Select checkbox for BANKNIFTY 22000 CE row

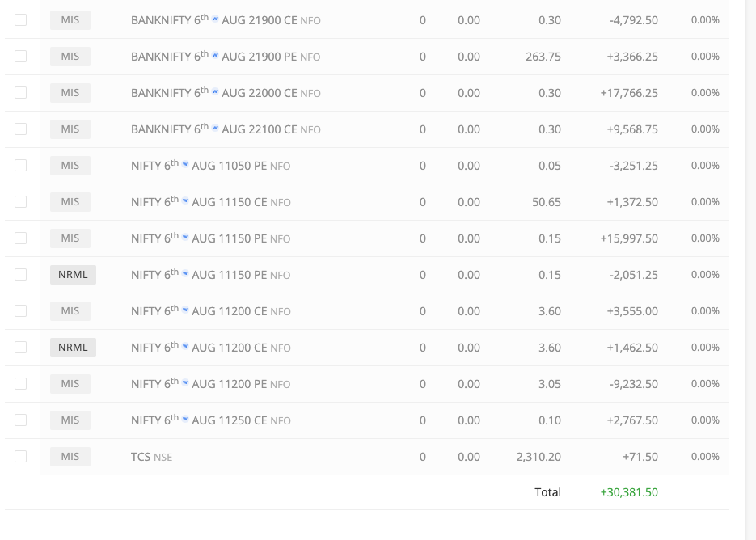tap(21, 93)
